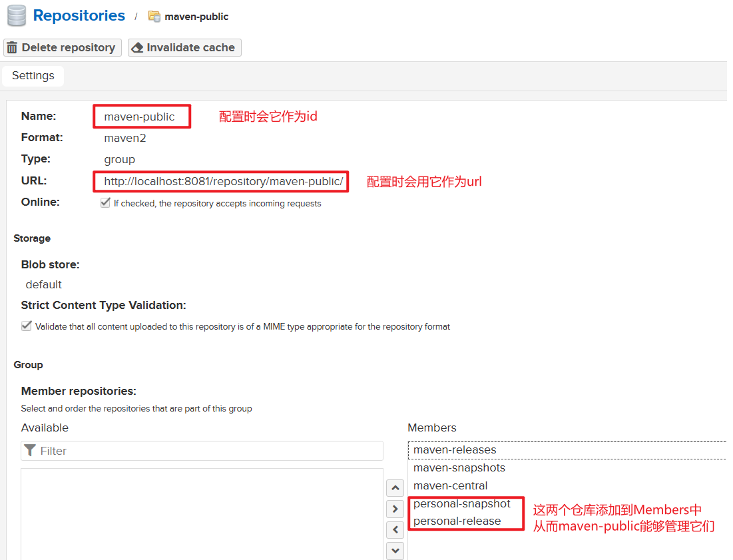
Task: Click the Invalidate cache button
Action: (184, 48)
